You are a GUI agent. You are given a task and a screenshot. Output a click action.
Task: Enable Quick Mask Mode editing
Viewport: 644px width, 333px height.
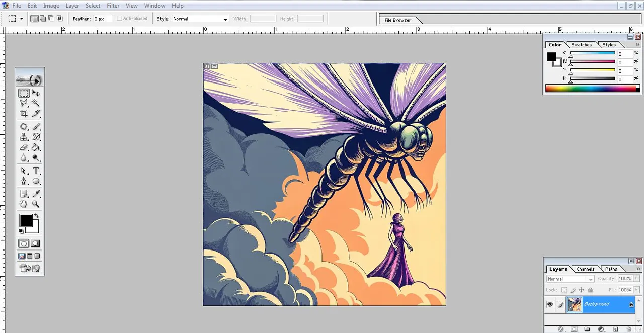click(x=36, y=243)
